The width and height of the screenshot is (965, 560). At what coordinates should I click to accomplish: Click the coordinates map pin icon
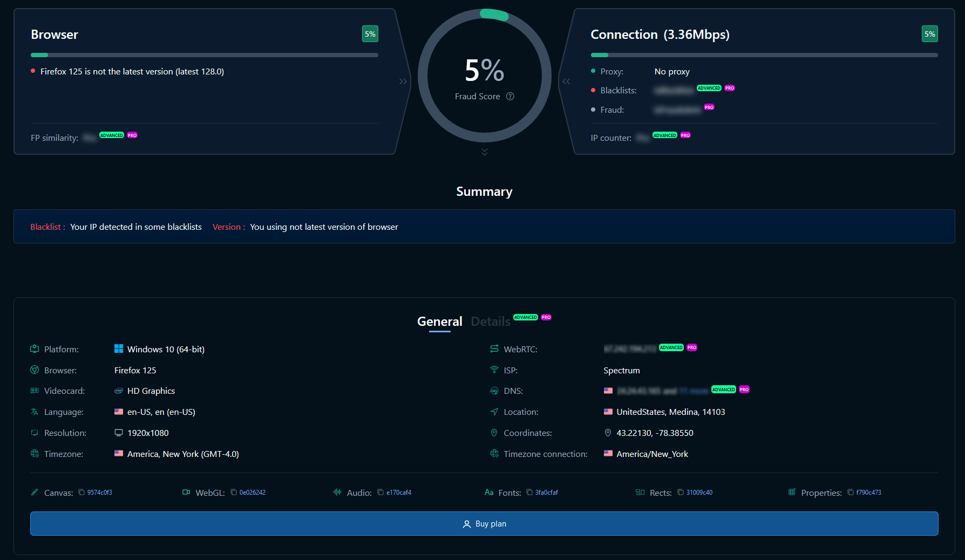[x=608, y=433]
